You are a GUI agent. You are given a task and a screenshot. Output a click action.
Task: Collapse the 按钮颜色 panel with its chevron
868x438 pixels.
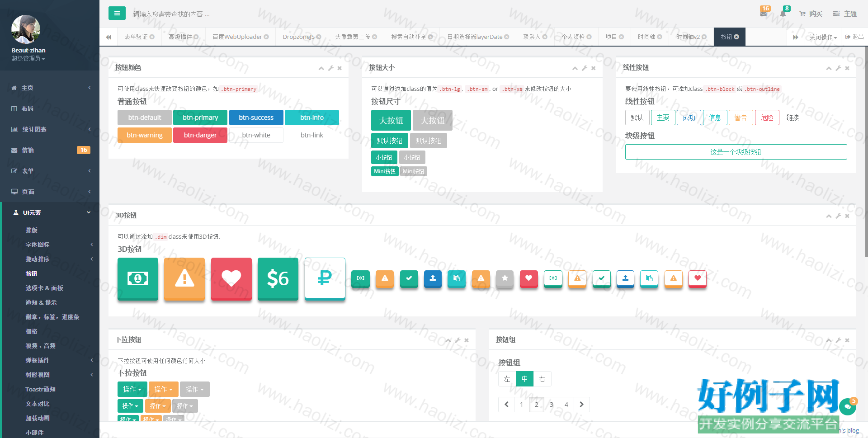(x=321, y=68)
